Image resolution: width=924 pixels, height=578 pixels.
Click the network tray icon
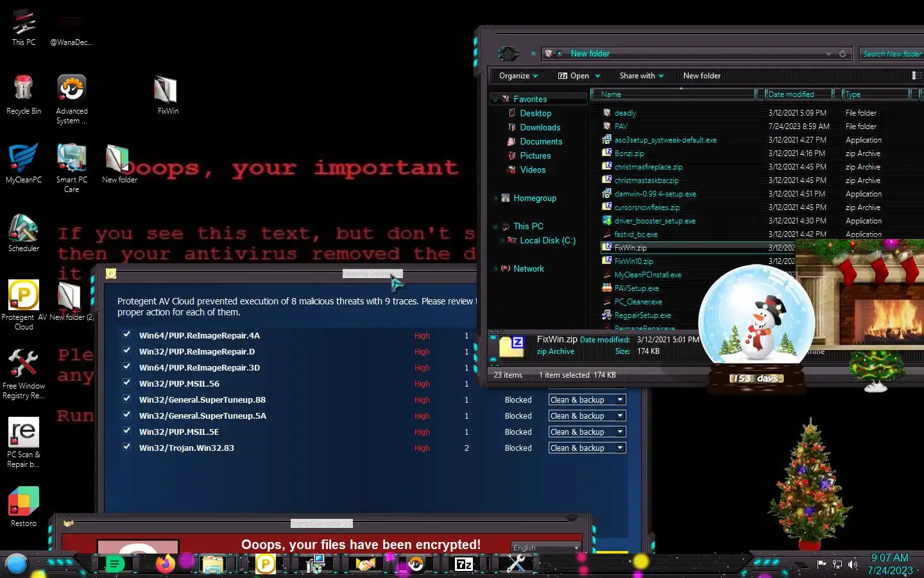pyautogui.click(x=837, y=565)
